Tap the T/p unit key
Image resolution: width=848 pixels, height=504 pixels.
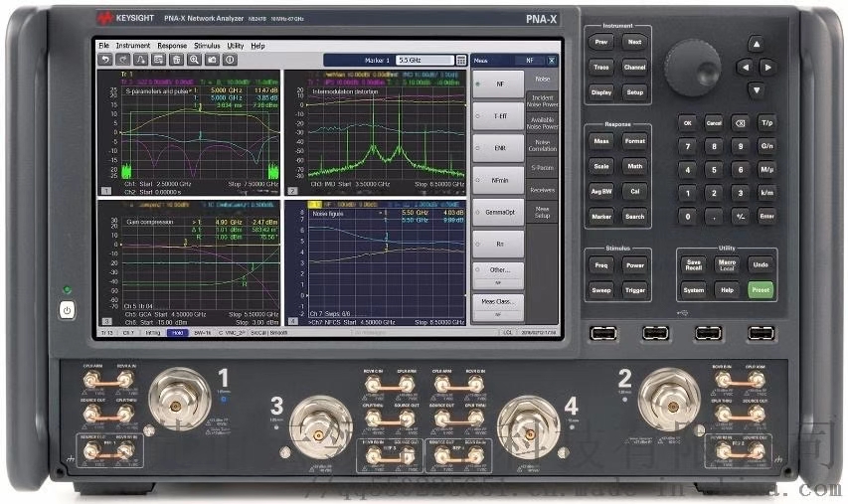tap(766, 123)
